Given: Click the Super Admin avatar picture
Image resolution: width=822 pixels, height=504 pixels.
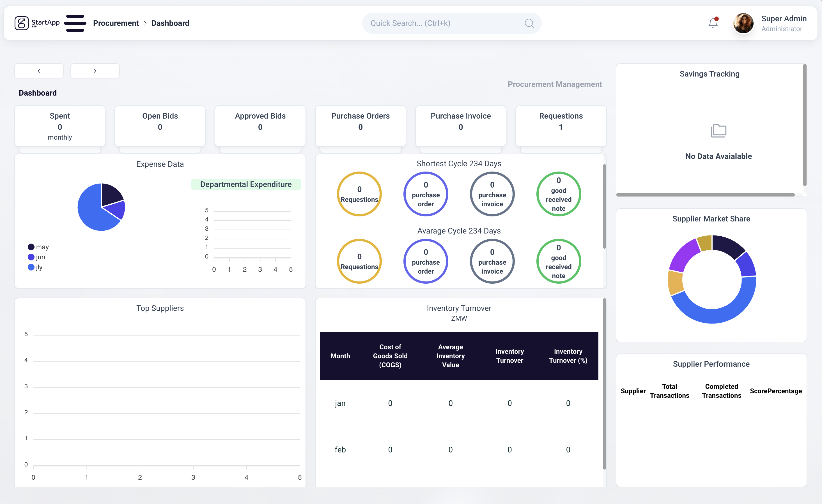Looking at the screenshot, I should click(x=743, y=23).
